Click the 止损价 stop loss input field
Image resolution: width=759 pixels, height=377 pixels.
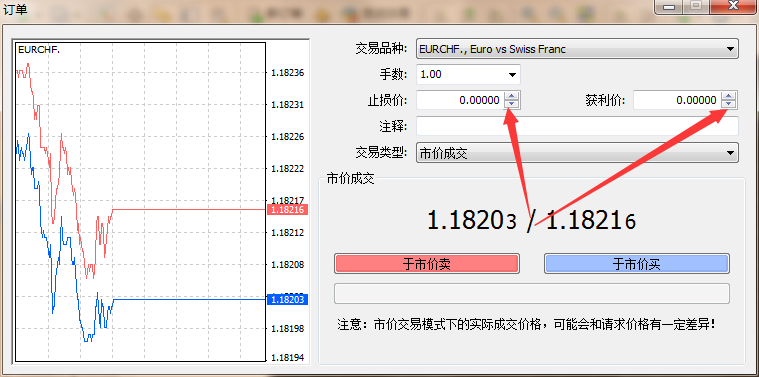(x=460, y=100)
